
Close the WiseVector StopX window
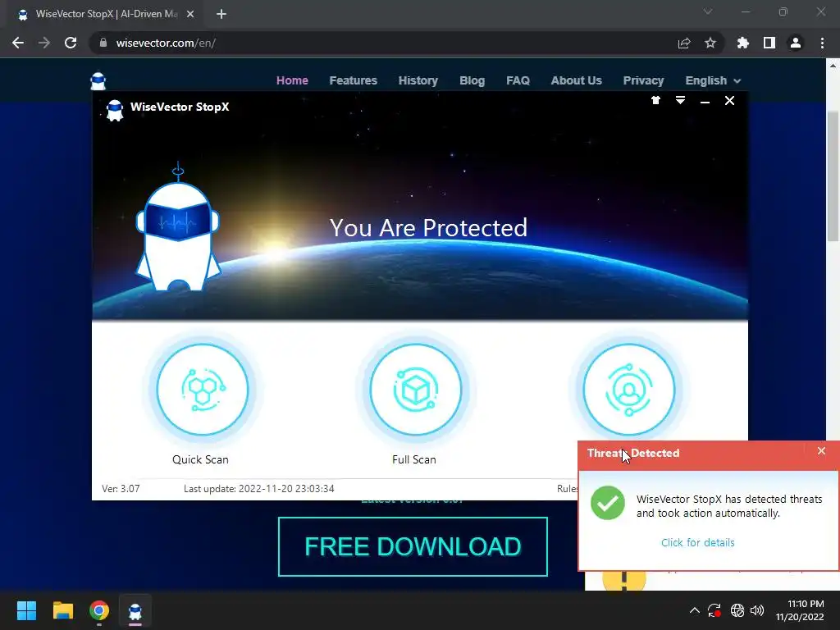pos(729,101)
